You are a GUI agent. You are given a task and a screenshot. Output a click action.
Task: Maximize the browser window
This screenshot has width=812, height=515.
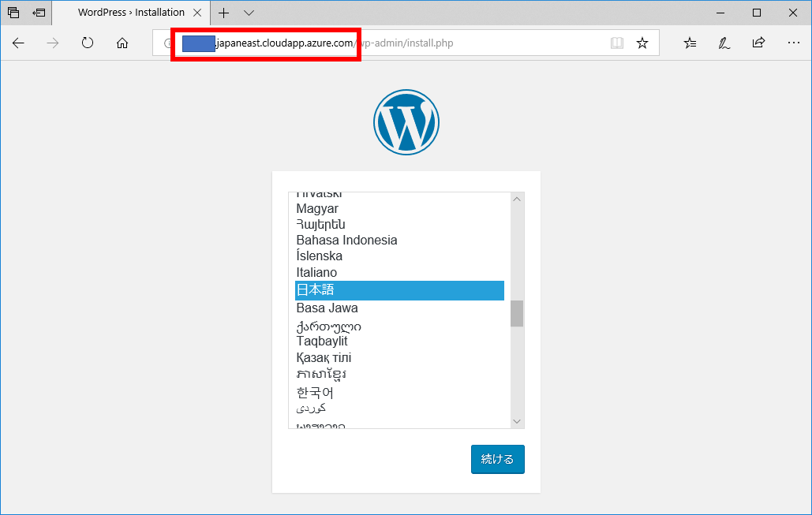click(x=757, y=13)
